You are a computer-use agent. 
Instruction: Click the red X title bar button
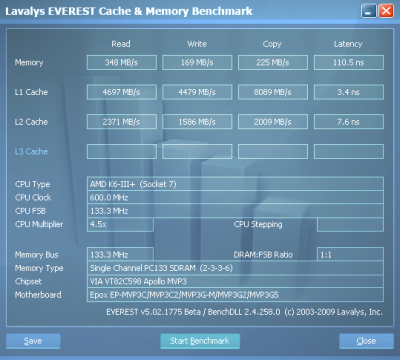[x=386, y=11]
